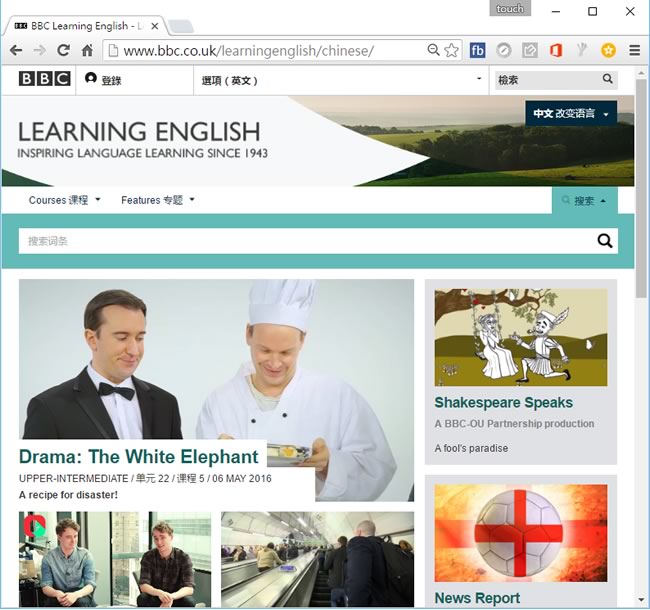650x610 pixels.
Task: Bookmark this page with the star icon
Action: click(451, 50)
